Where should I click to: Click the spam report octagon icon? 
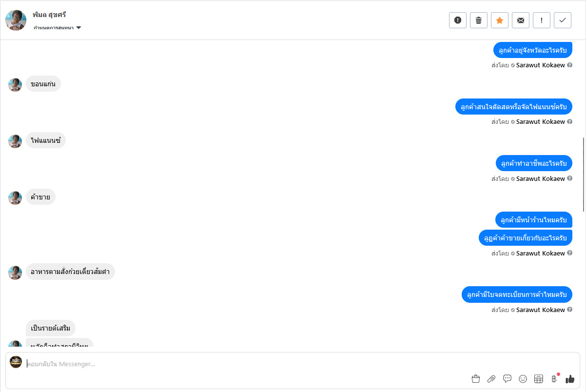click(457, 20)
